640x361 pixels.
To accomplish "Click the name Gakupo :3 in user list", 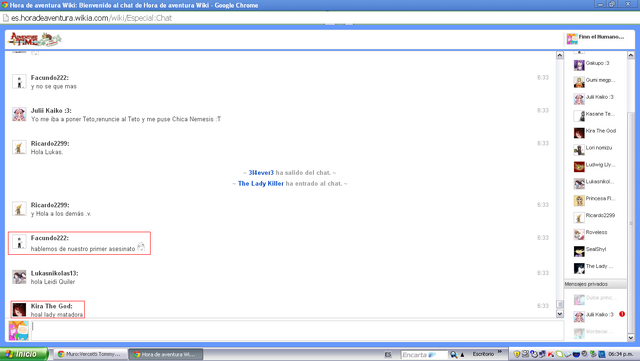I will tap(597, 63).
